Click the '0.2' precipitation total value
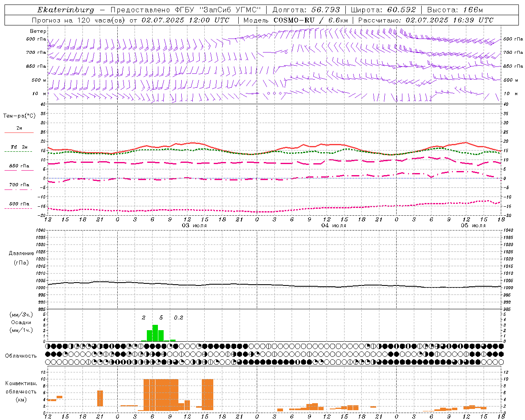The width and height of the screenshot is (525, 420). [178, 317]
